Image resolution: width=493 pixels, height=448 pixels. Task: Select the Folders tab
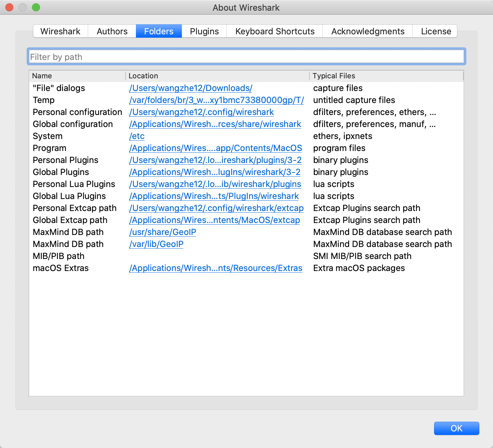(x=159, y=31)
